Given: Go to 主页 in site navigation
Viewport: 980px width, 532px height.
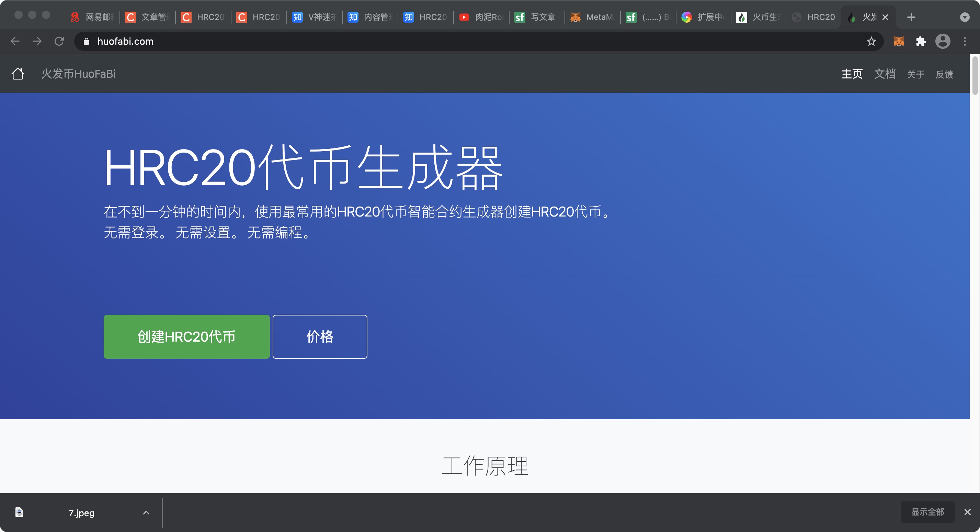Looking at the screenshot, I should (852, 74).
